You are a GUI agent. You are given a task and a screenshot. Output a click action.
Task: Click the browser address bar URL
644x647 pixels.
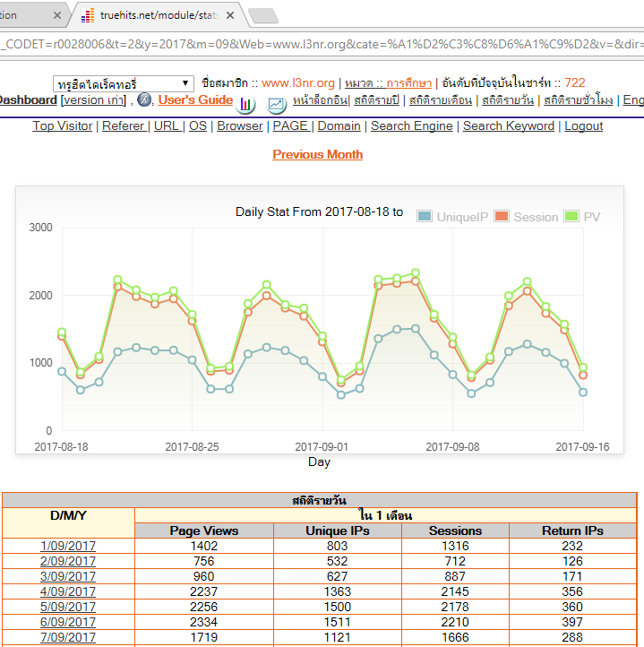pos(322,44)
